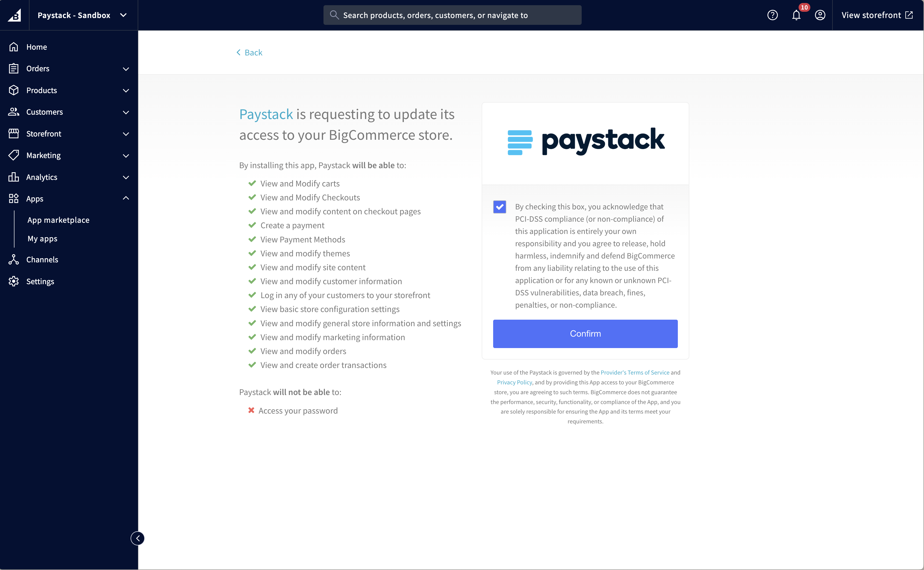Expand the Products menu chevron
The image size is (924, 570).
[126, 90]
